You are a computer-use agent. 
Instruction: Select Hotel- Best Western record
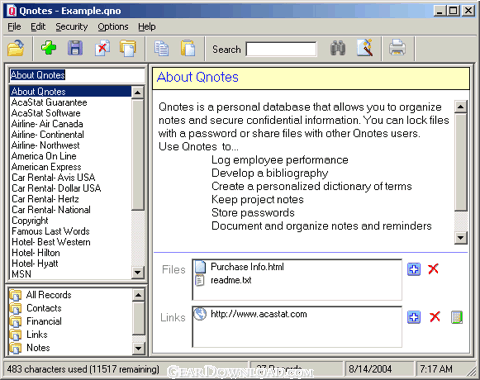pyautogui.click(x=71, y=242)
